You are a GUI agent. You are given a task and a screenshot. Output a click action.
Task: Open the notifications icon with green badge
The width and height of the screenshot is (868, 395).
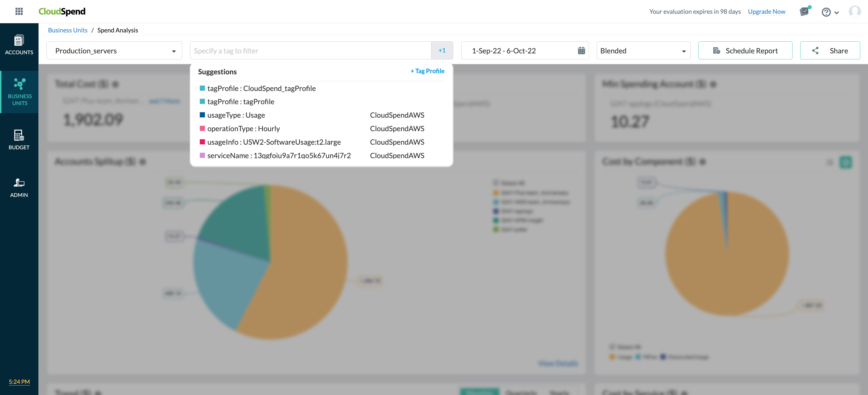pyautogui.click(x=805, y=11)
